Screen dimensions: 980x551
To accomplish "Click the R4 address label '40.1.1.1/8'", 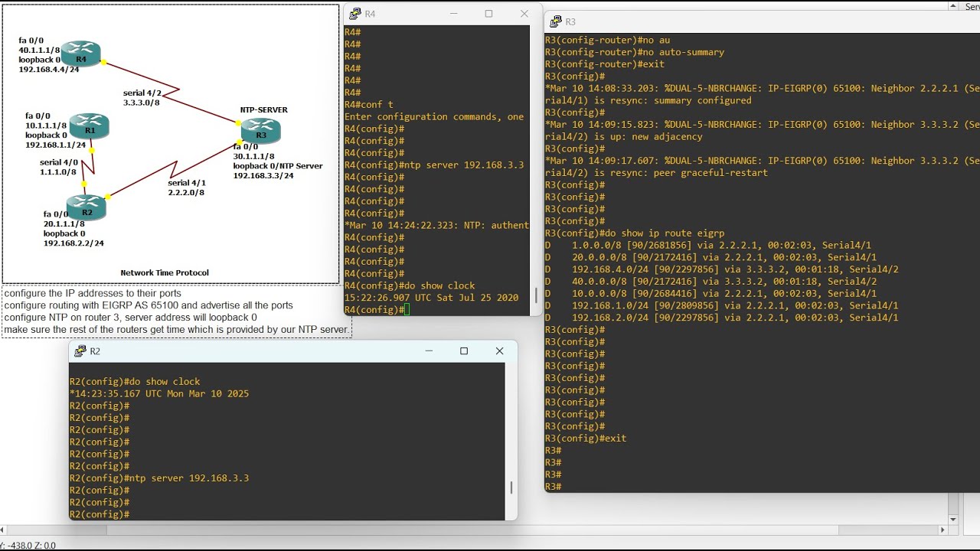I will 39,51.
